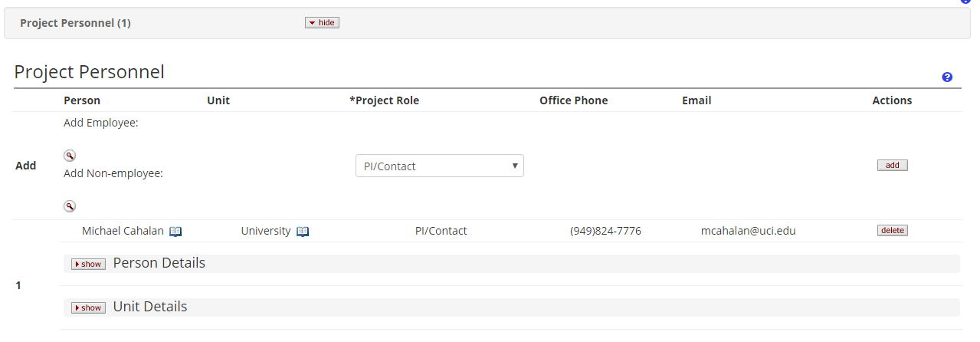
Task: Open the Add Non-employee lookup magnifier
Action: coord(70,206)
